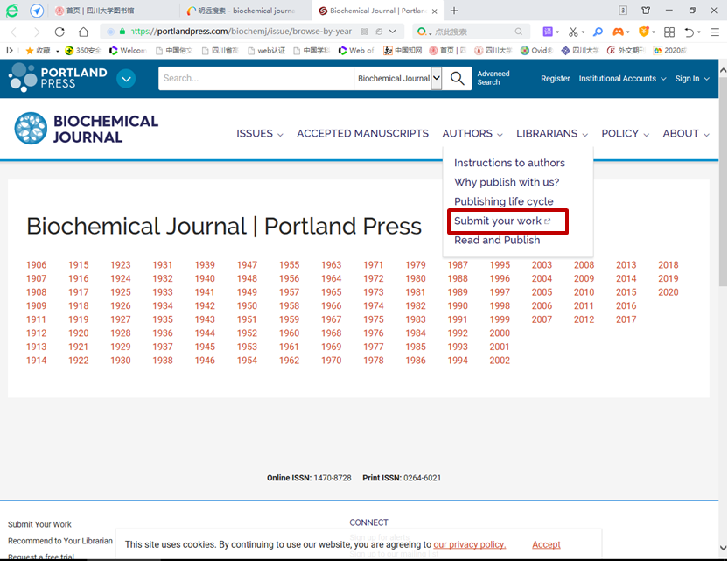Click the browser address bar URL

pos(241,32)
